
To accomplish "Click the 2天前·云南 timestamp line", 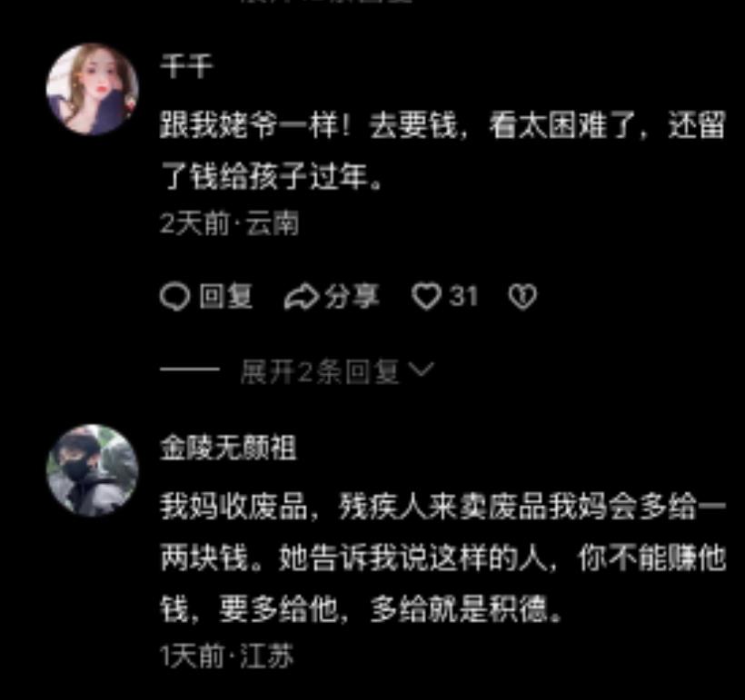I will pyautogui.click(x=230, y=222).
